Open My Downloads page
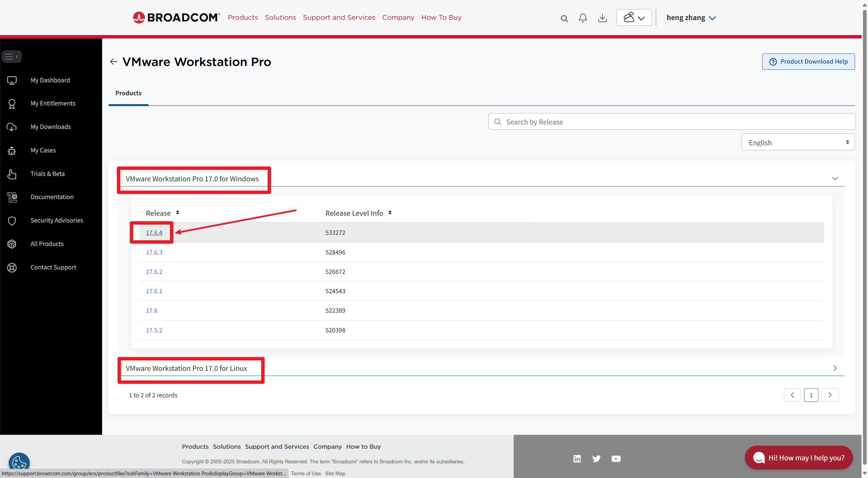Screen dimensions: 868x478 (x=51, y=127)
